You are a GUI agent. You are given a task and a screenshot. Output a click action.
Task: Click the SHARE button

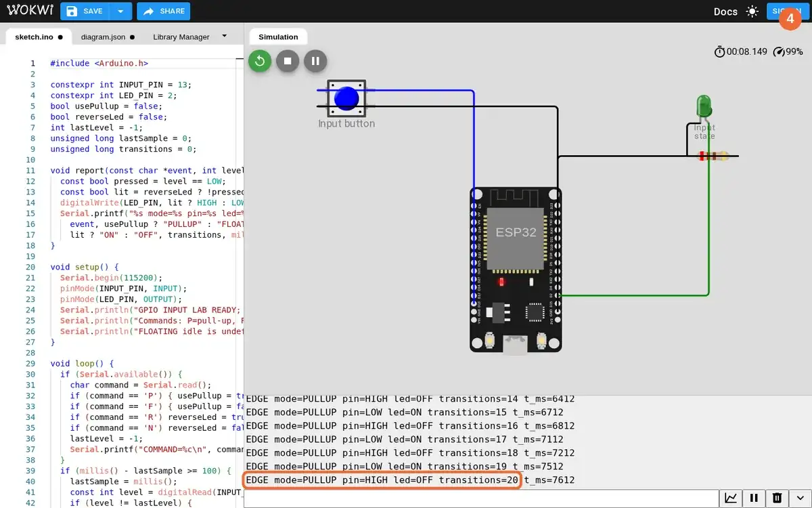[x=163, y=11]
